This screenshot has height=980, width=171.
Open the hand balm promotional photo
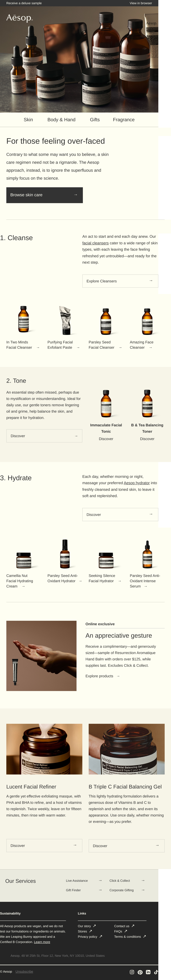41,656
